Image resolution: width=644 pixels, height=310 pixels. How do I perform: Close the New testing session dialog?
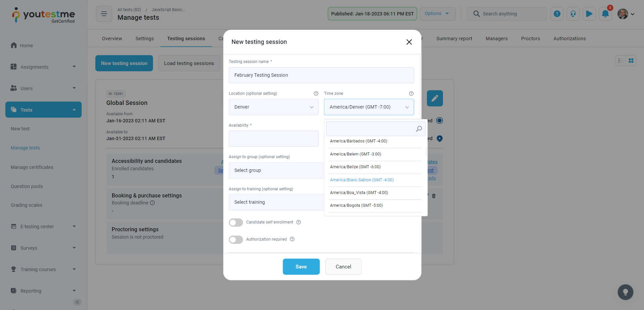(409, 42)
